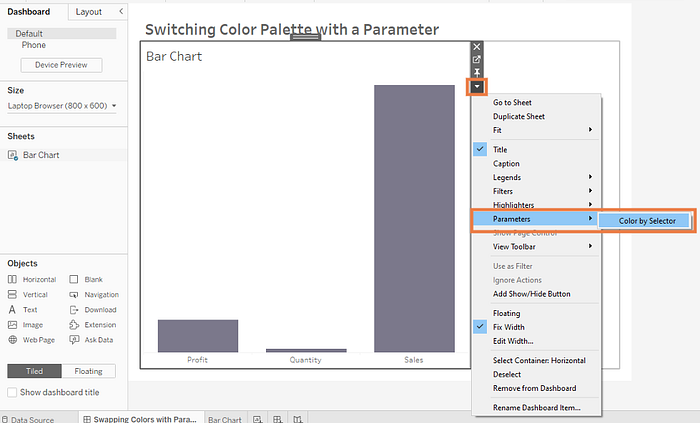Viewport: 700px width, 423px height.
Task: Click the New Story tab icon
Action: click(298, 419)
